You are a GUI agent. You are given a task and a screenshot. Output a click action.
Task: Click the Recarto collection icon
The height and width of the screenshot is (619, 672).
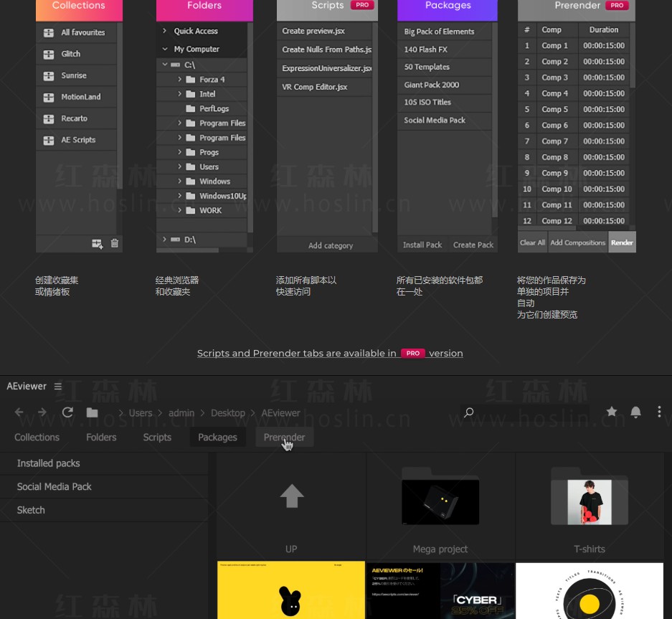tap(49, 119)
